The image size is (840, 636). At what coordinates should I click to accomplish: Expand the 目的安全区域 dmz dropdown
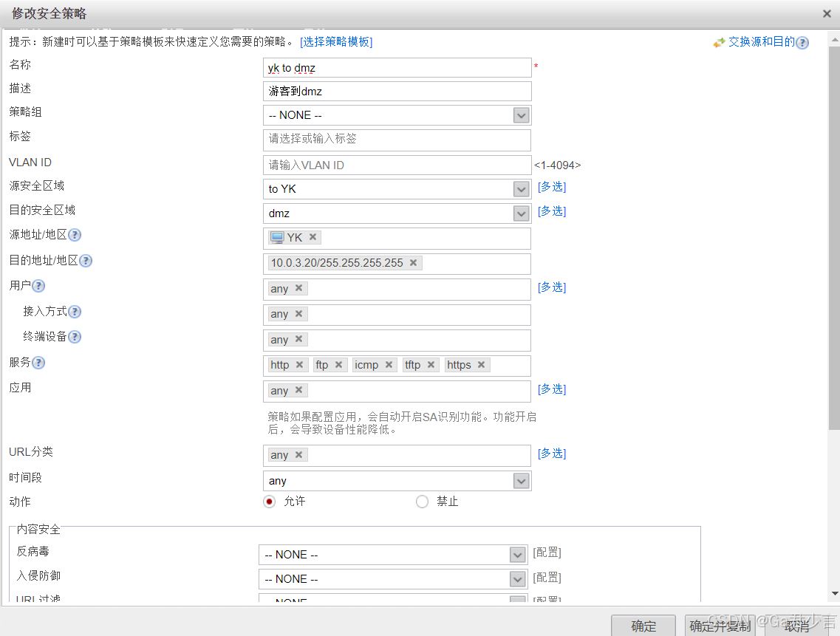522,213
